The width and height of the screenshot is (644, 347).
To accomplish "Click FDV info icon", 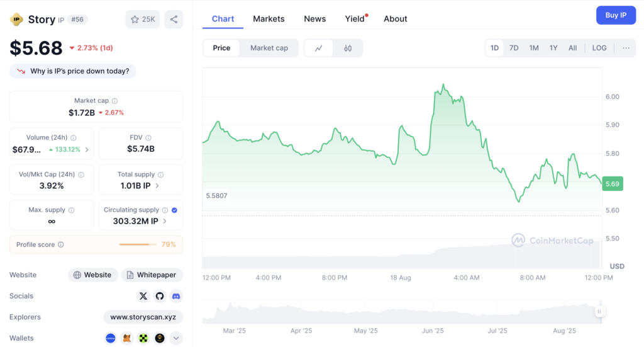I will [x=148, y=138].
